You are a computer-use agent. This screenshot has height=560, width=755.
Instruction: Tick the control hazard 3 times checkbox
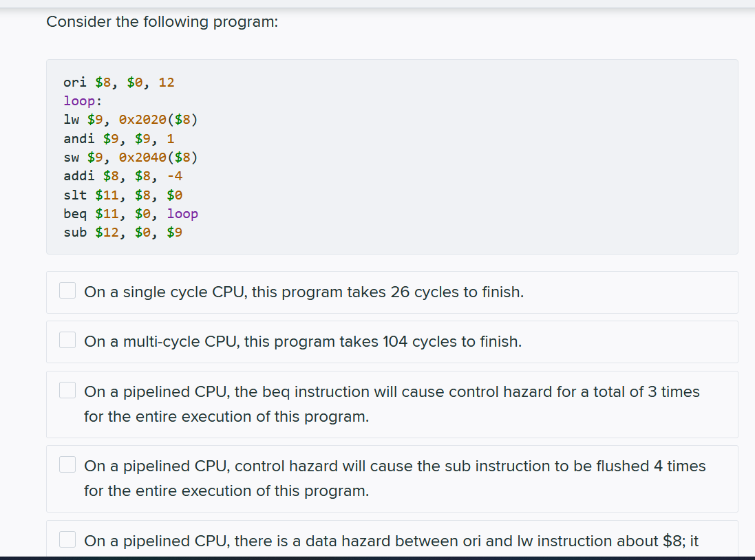tap(67, 389)
